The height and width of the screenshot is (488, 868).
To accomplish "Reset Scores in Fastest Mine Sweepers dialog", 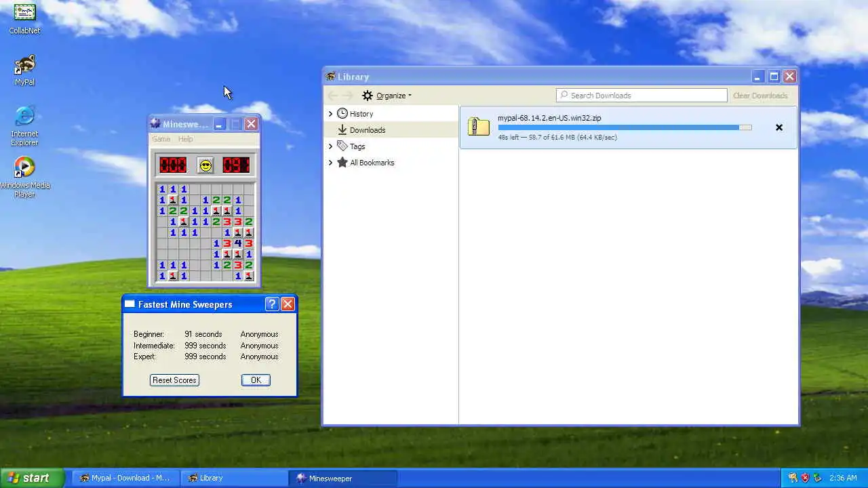I will [x=174, y=380].
